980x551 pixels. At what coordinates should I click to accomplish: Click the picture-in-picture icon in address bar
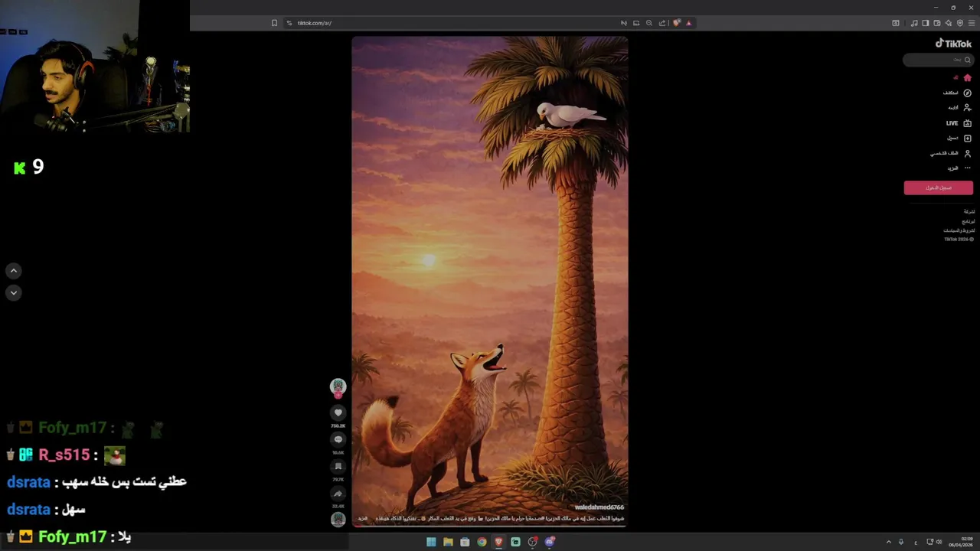(x=636, y=23)
